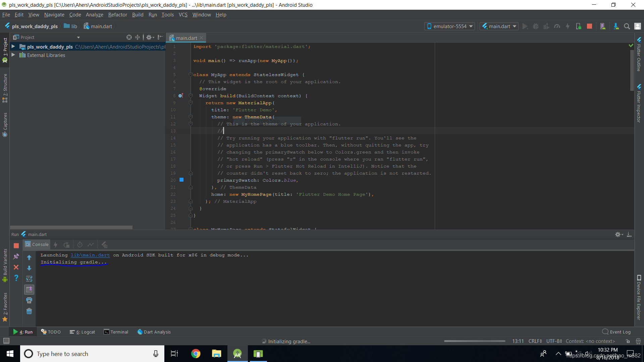Click the breakpoint on line 8
The height and width of the screenshot is (362, 644).
tap(180, 96)
